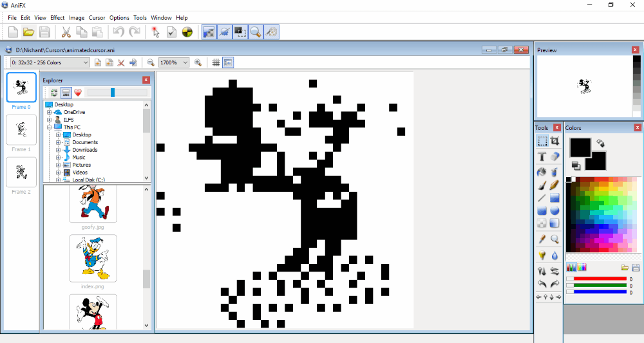Save the palette with the Colors floppy icon
This screenshot has height=343, width=644.
pyautogui.click(x=636, y=268)
